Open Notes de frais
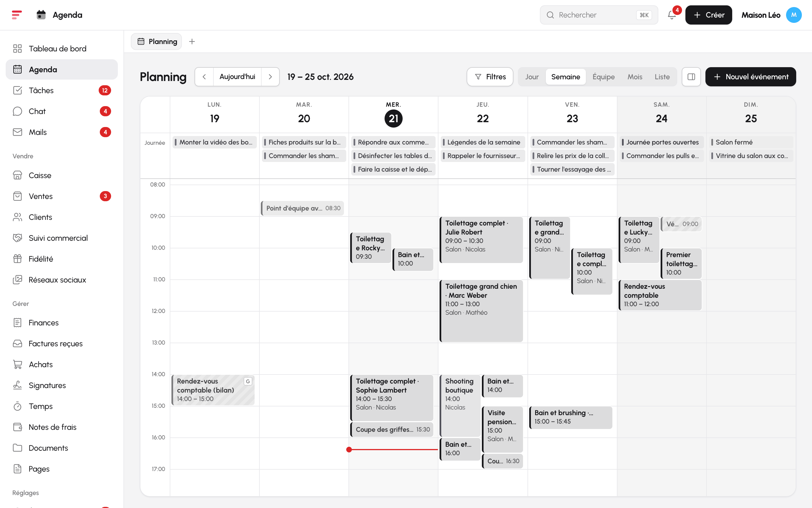Viewport: 812px width, 508px height. pyautogui.click(x=62, y=427)
